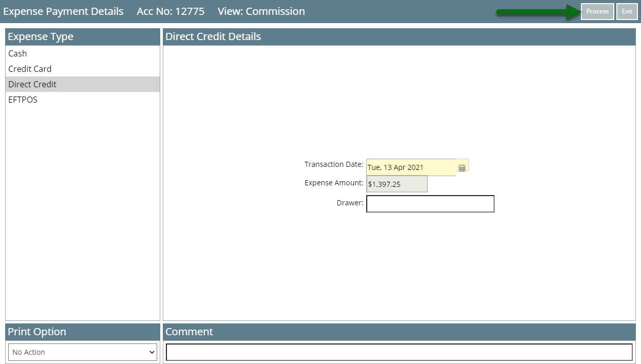Click the View: Commission title text
Image resolution: width=641 pixels, height=364 pixels.
(x=261, y=11)
